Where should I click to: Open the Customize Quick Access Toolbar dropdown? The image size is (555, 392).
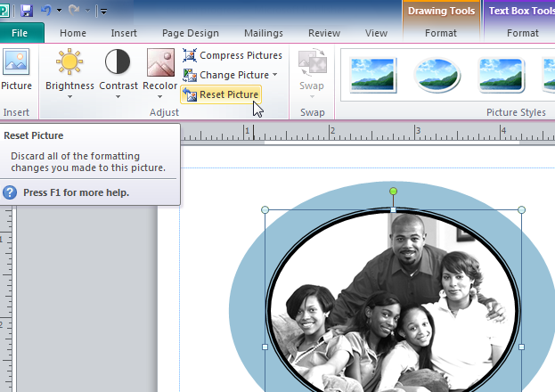point(103,11)
